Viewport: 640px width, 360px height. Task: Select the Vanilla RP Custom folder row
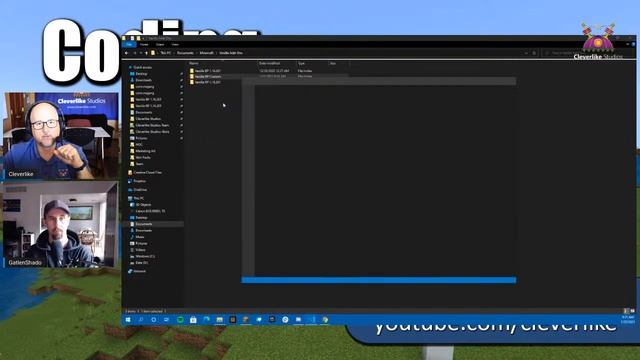(269, 76)
